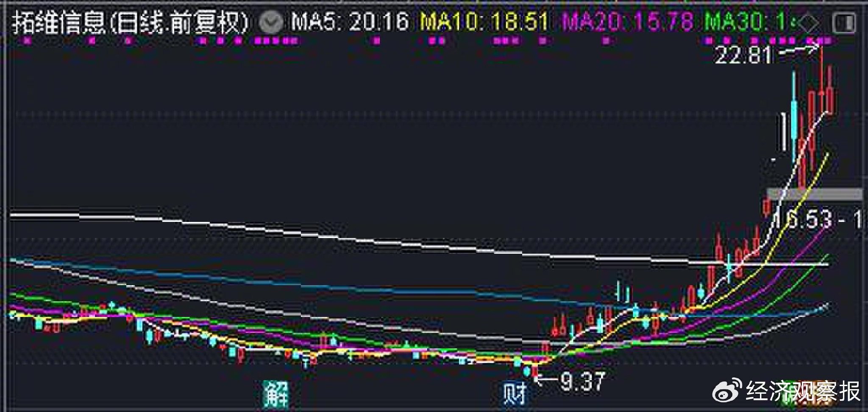
Task: Click the MA5: 20.16 indicator label
Action: (351, 22)
